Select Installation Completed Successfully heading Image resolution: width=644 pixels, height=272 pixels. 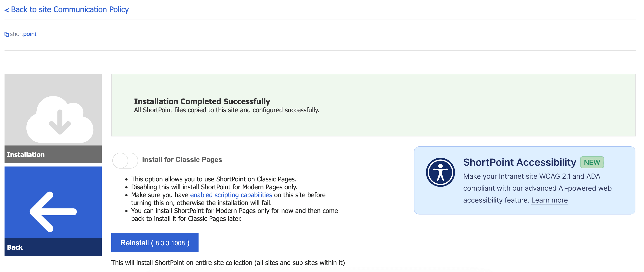[x=202, y=101]
